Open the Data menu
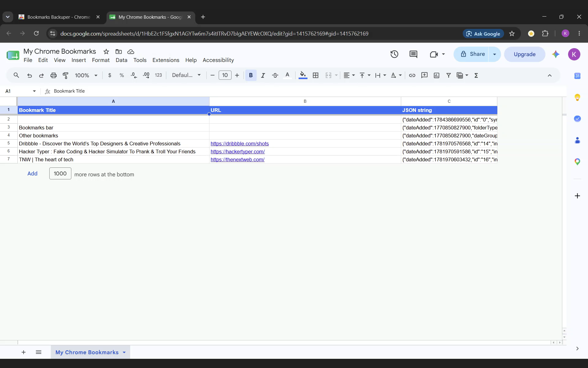This screenshot has height=368, width=588. click(121, 60)
